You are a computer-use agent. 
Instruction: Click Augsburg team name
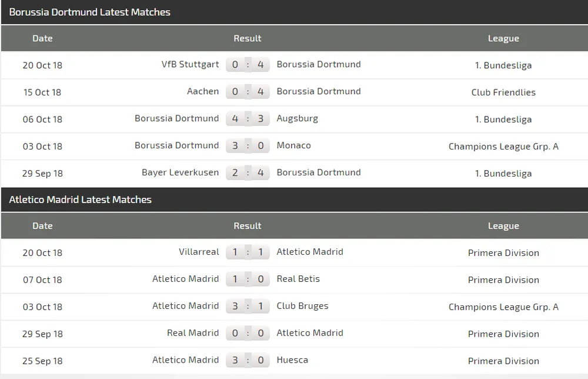[x=297, y=119]
